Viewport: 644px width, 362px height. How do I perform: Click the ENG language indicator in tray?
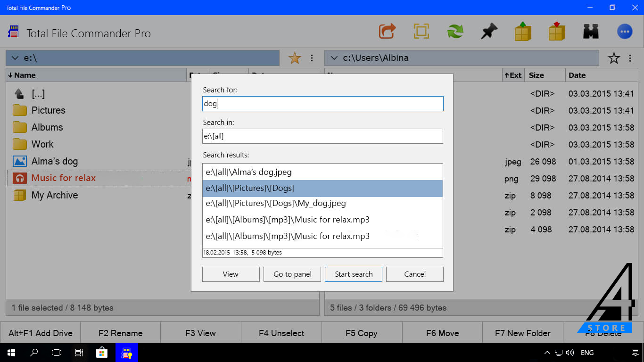587,353
